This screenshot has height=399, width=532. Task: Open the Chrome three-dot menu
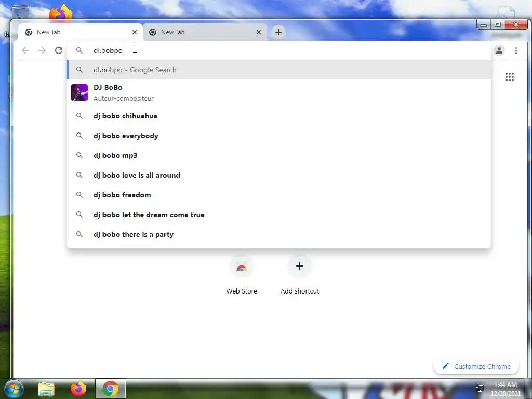click(x=516, y=50)
